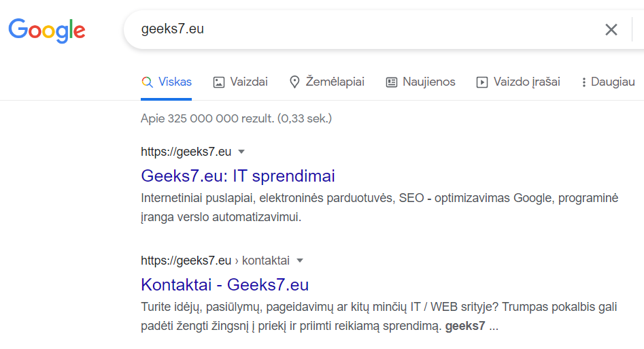This screenshot has height=349, width=644.
Task: Click the Vaizdo įrašai play icon
Action: click(x=481, y=82)
